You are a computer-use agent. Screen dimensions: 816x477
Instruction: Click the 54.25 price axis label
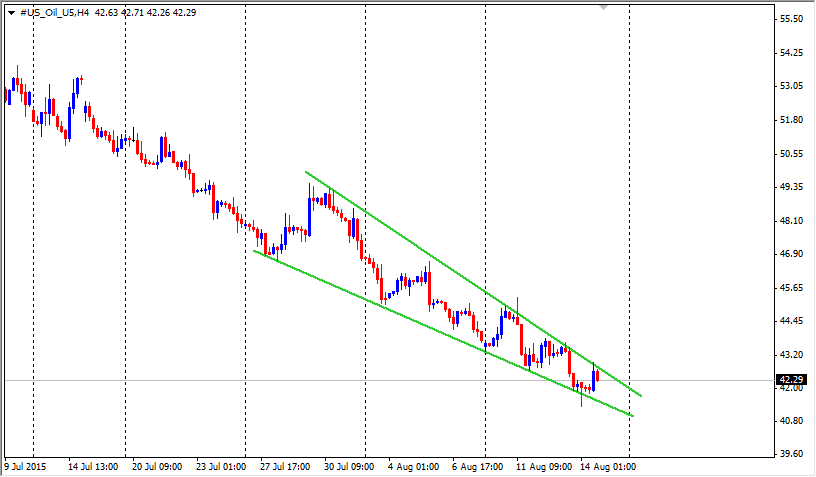(x=792, y=53)
